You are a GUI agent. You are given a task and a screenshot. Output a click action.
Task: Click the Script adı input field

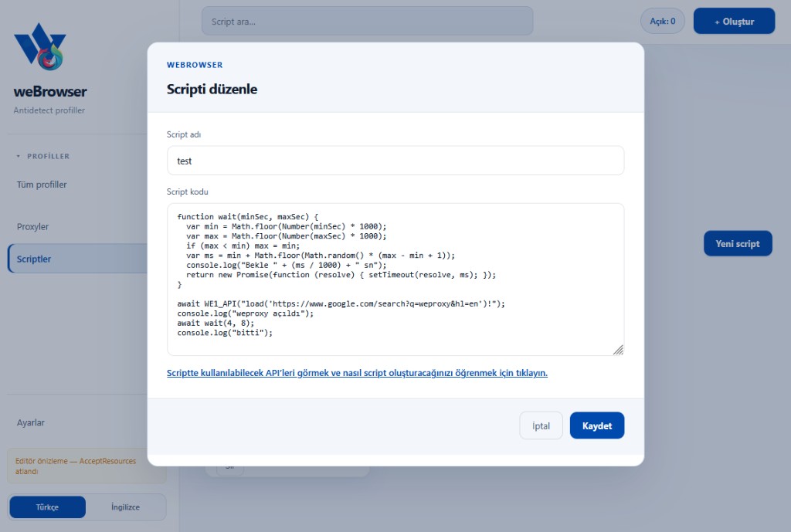[x=395, y=161]
